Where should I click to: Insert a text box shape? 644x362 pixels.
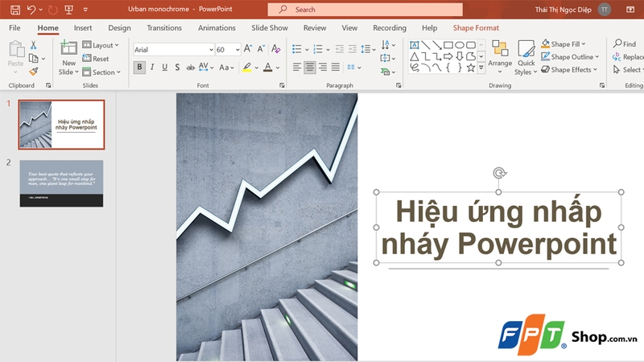click(x=415, y=45)
